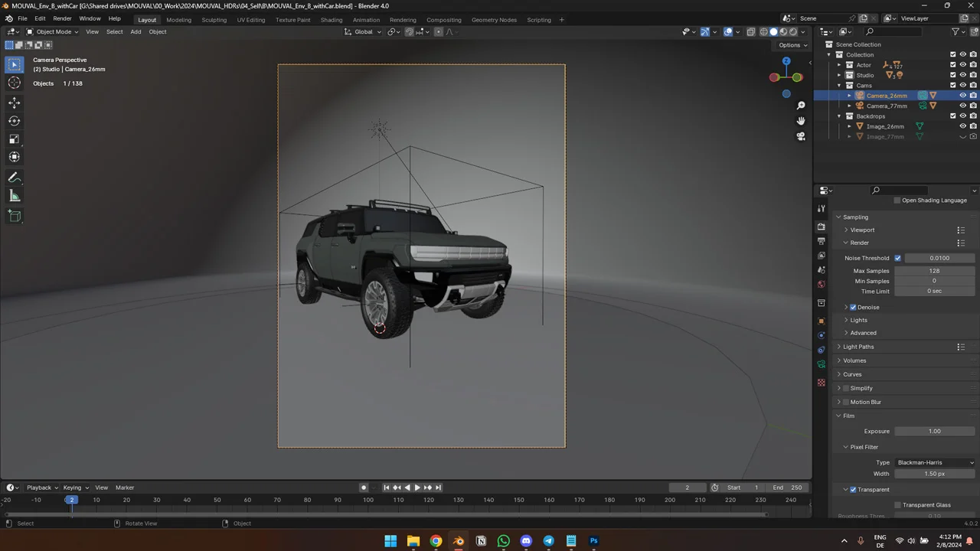The width and height of the screenshot is (980, 551).
Task: Enable the Transparent Glass checkbox
Action: 897,504
